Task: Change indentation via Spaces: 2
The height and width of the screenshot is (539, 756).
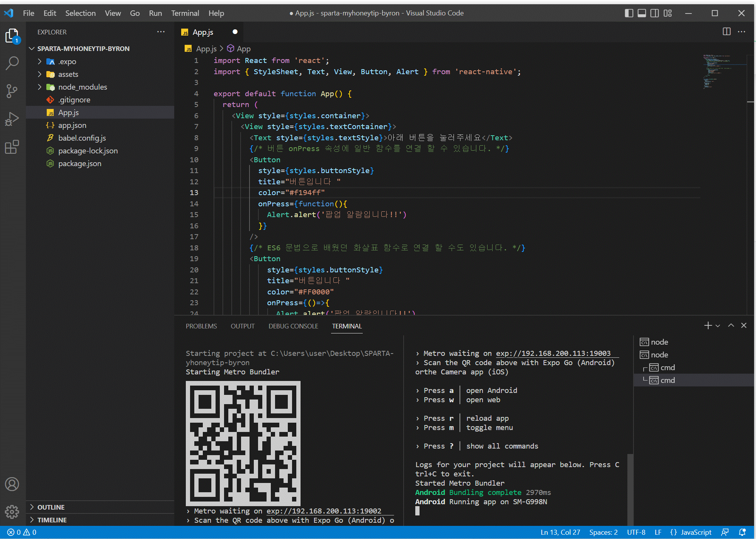Action: [603, 532]
